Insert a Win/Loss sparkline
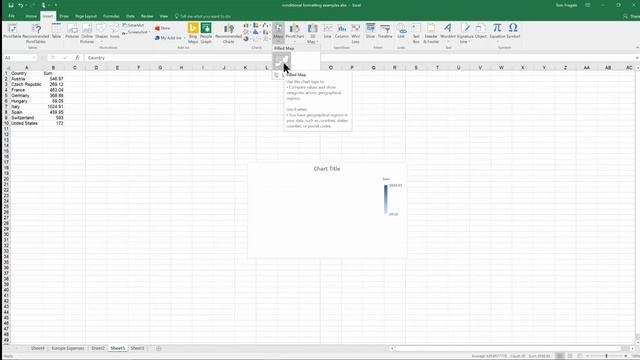The height and width of the screenshot is (360, 640). click(356, 33)
